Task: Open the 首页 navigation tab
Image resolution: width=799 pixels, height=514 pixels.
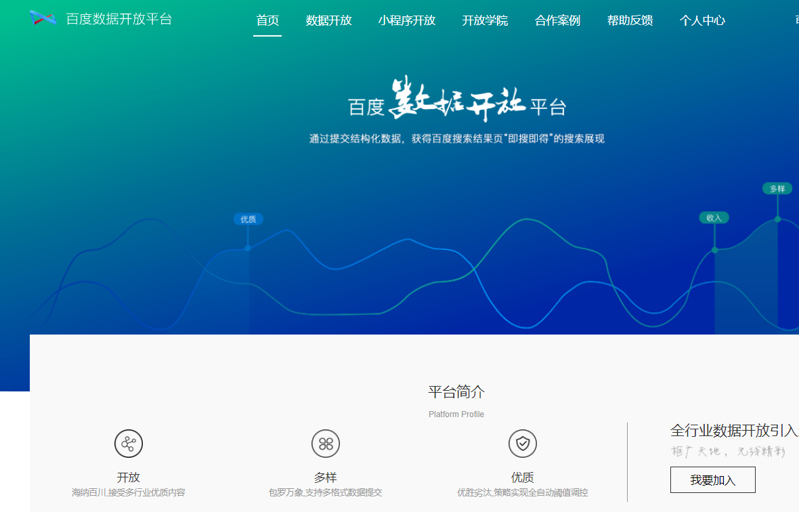Action: pos(268,20)
